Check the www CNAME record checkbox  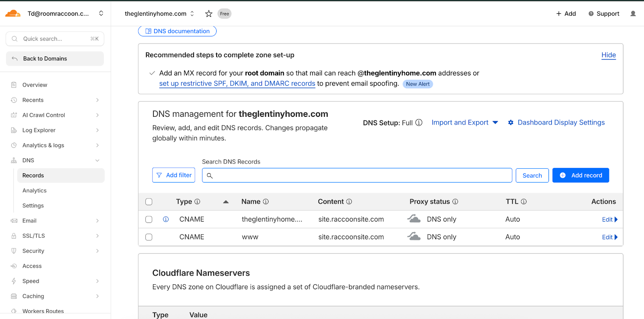click(149, 237)
